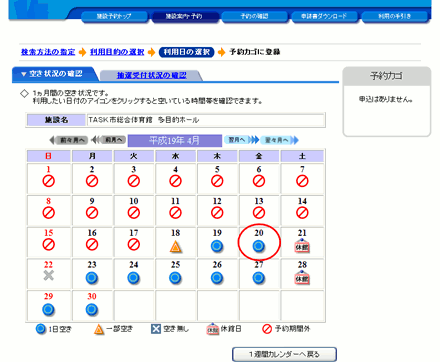This screenshot has height=362, width=440.
Task: Click the blue available icon on April 30
Action: coord(92,310)
